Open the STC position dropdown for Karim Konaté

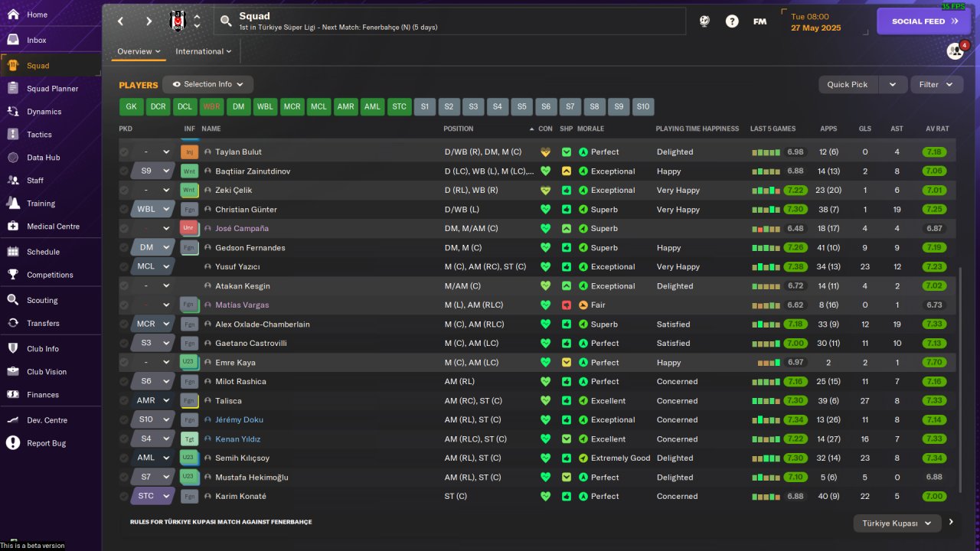[153, 496]
